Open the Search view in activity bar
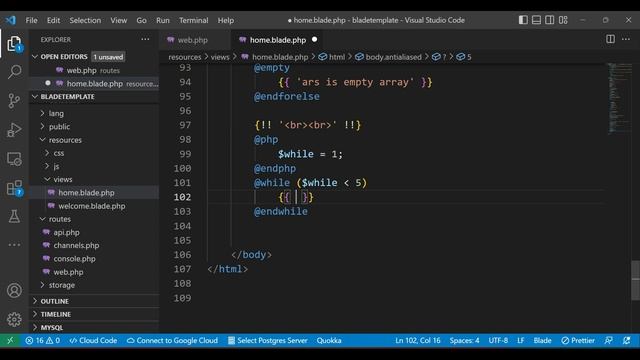Image resolution: width=640 pixels, height=360 pixels. coord(14,72)
